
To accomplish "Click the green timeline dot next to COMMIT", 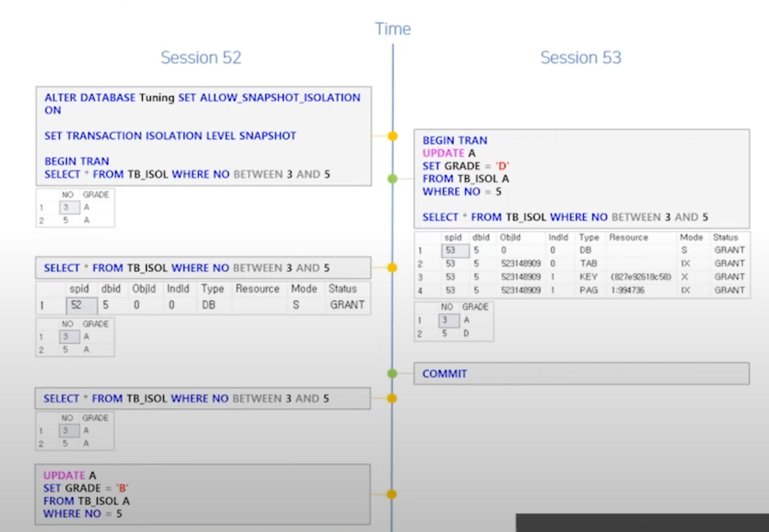I will coord(392,373).
